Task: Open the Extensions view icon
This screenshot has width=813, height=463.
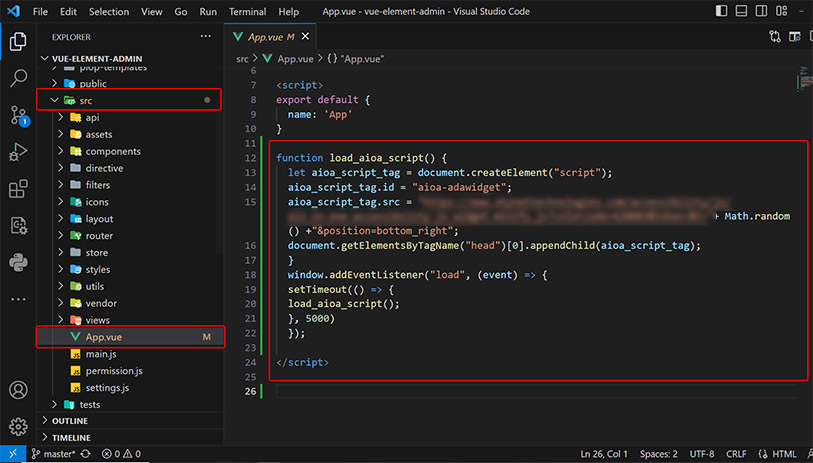Action: (18, 188)
